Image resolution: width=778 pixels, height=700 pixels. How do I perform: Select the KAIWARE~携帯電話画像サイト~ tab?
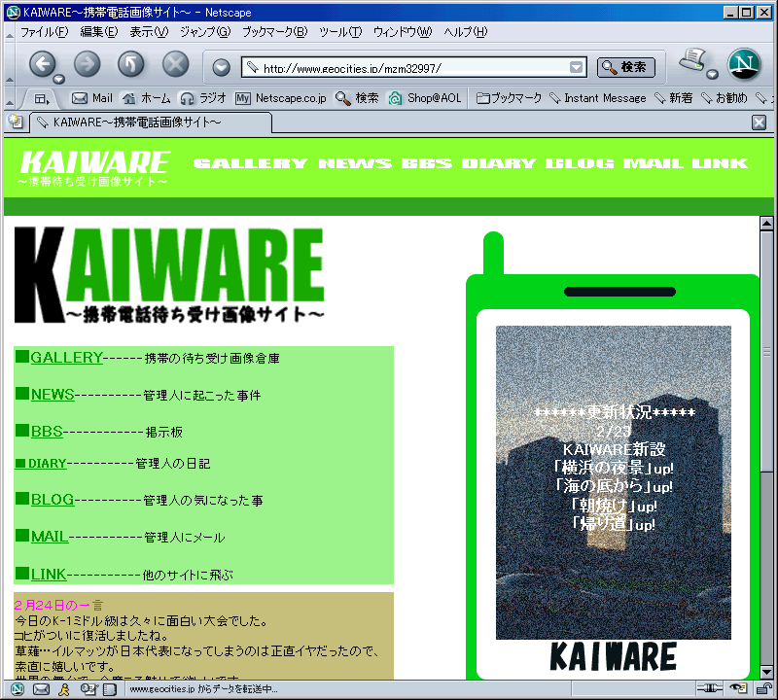152,122
